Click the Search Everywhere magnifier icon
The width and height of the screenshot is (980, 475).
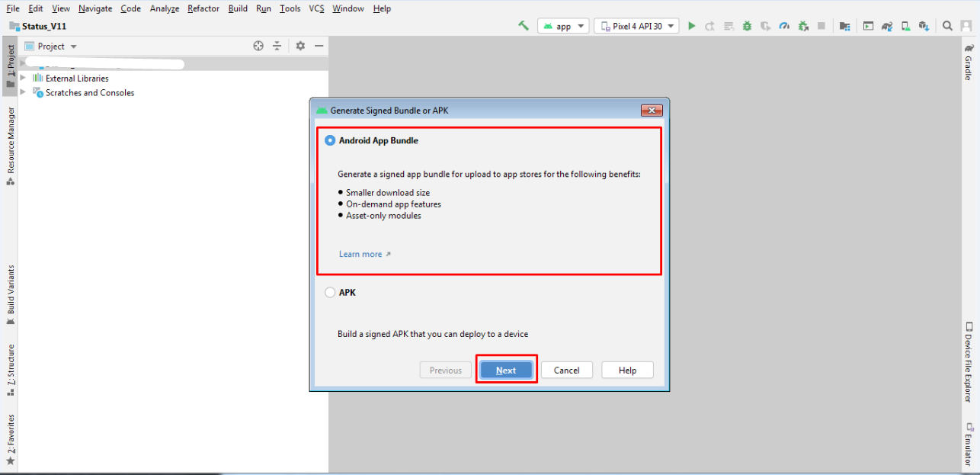tap(947, 26)
